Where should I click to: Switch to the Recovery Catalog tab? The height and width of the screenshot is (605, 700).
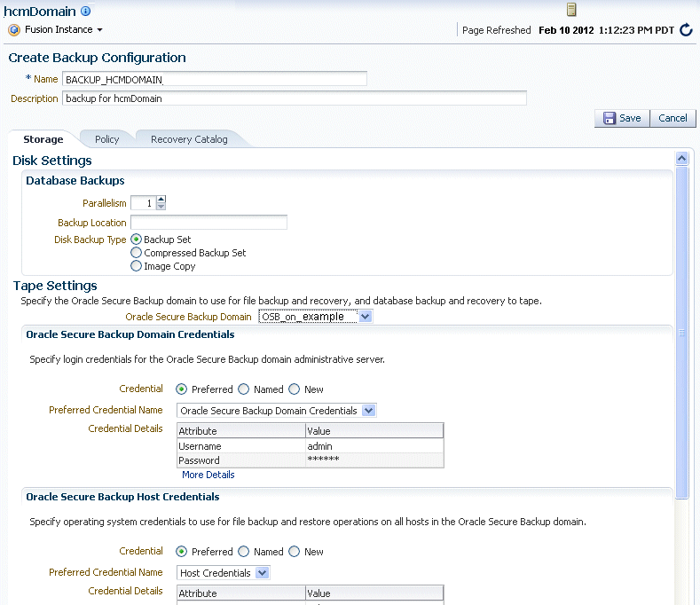[189, 139]
